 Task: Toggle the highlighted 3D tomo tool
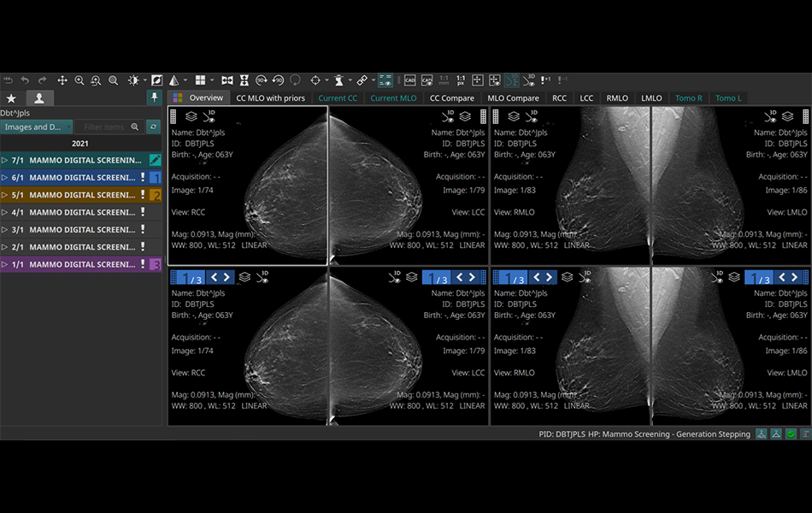click(511, 80)
